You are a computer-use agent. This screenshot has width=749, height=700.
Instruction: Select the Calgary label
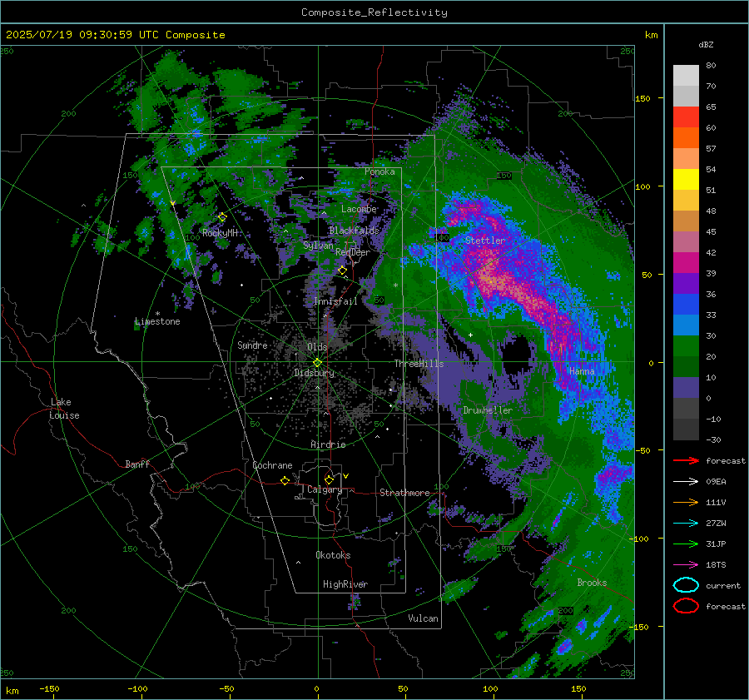click(x=325, y=489)
